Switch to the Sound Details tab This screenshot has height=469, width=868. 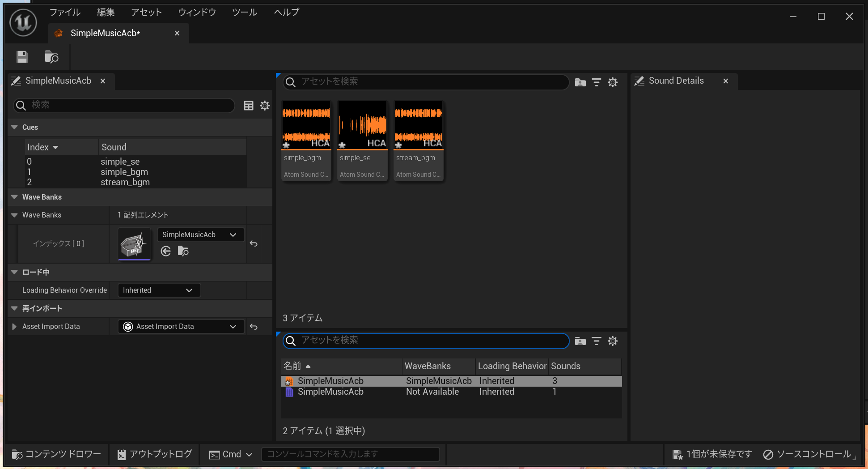point(676,81)
